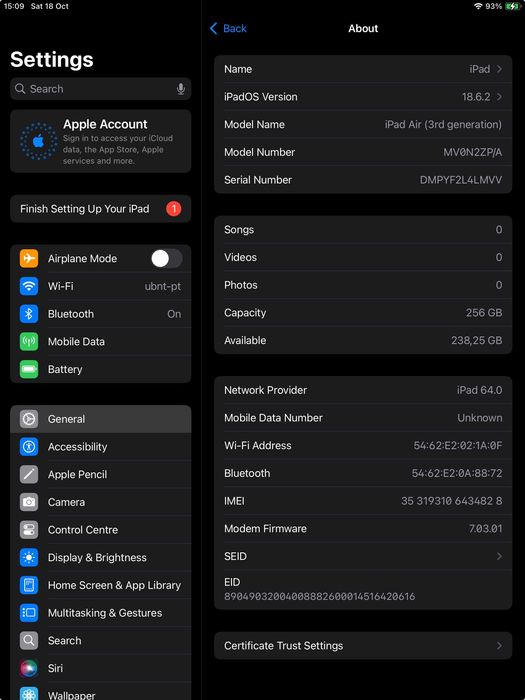
Task: Go Back from the About page
Action: click(x=228, y=29)
